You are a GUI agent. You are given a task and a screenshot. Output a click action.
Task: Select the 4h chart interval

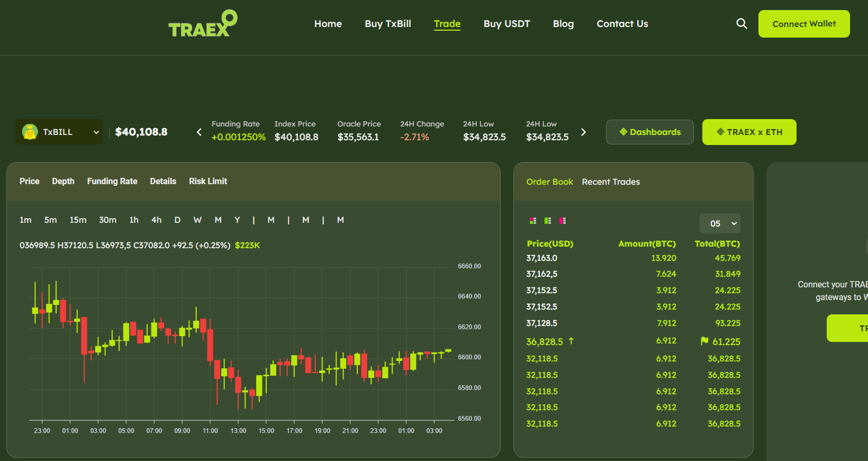pos(156,220)
